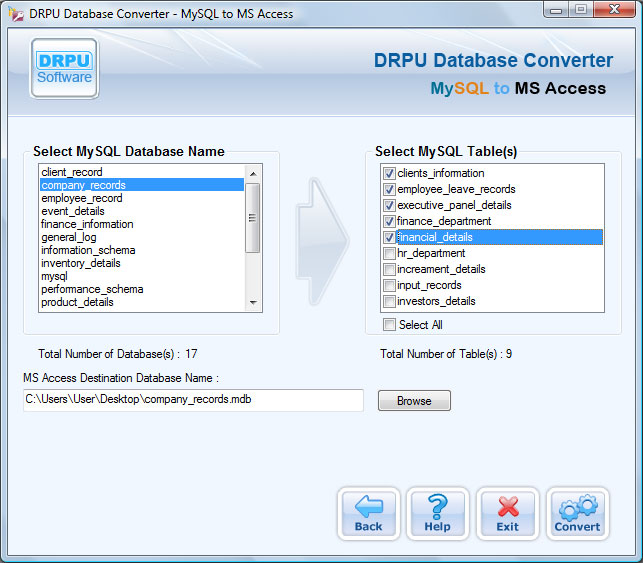
Task: Click the database list scroll down arrow
Action: 253,303
